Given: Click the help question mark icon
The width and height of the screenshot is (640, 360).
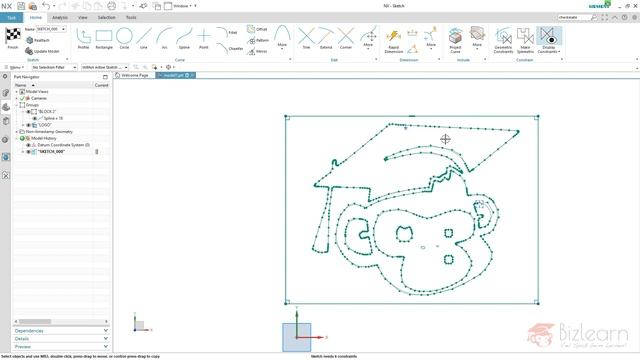Looking at the screenshot, I should 624,18.
